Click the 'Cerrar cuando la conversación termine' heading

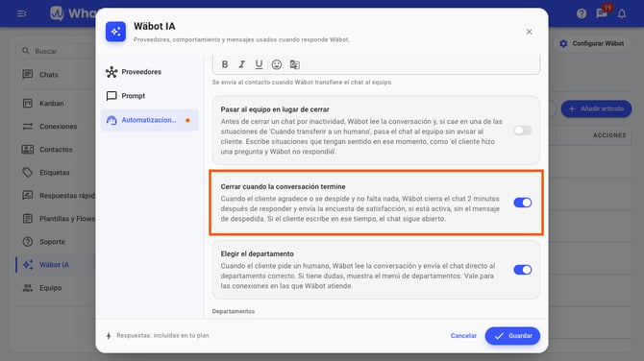[283, 186]
